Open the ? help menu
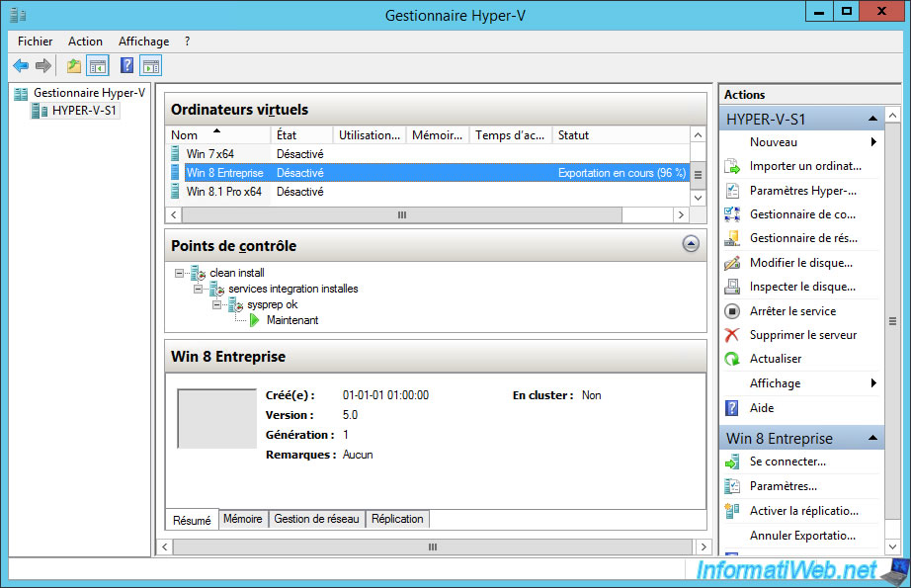This screenshot has width=911, height=588. point(187,42)
